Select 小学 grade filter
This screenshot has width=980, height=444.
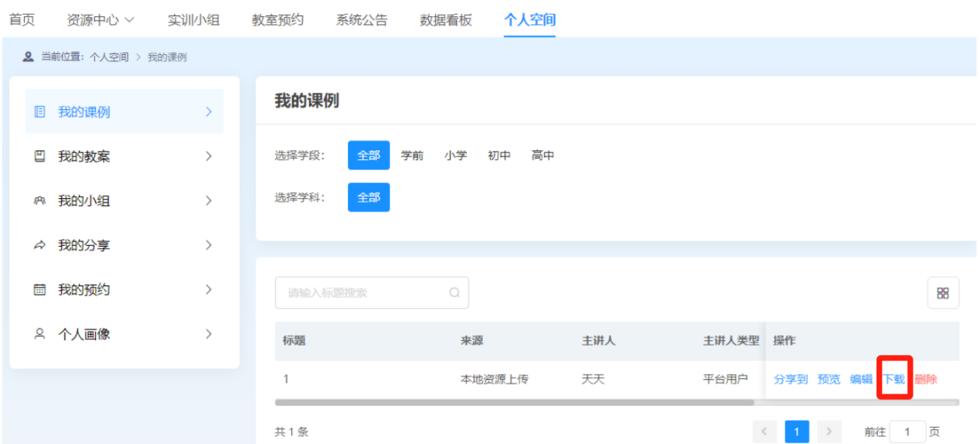tap(455, 155)
